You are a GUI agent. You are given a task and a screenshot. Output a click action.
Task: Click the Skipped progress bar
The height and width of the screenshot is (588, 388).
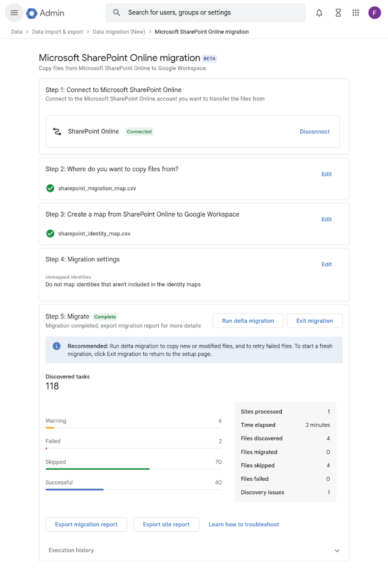pyautogui.click(x=134, y=469)
